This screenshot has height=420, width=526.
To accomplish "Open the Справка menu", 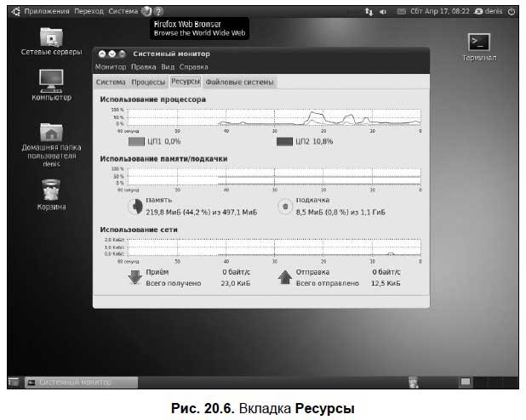I will coord(193,66).
